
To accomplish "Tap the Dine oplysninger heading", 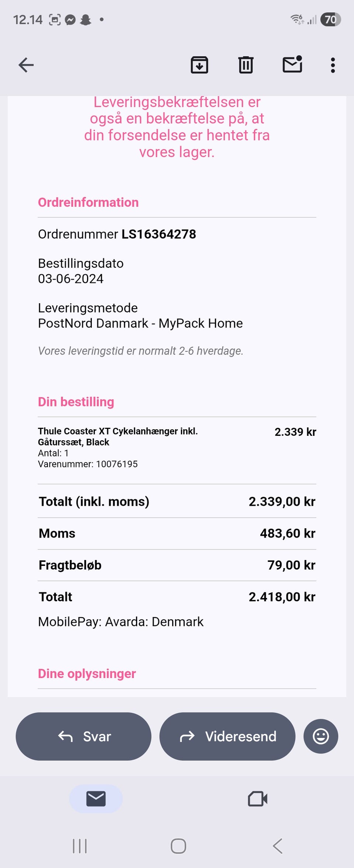I will pyautogui.click(x=87, y=673).
